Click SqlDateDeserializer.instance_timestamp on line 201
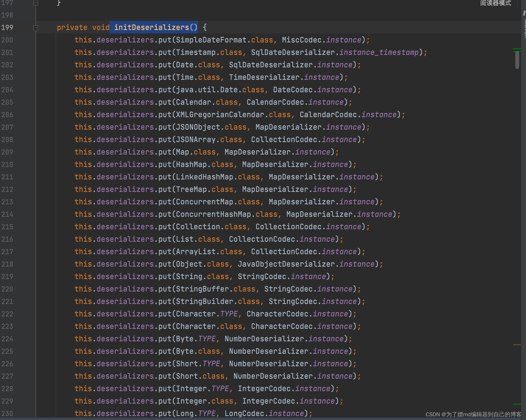This screenshot has height=420, width=526. click(x=335, y=52)
